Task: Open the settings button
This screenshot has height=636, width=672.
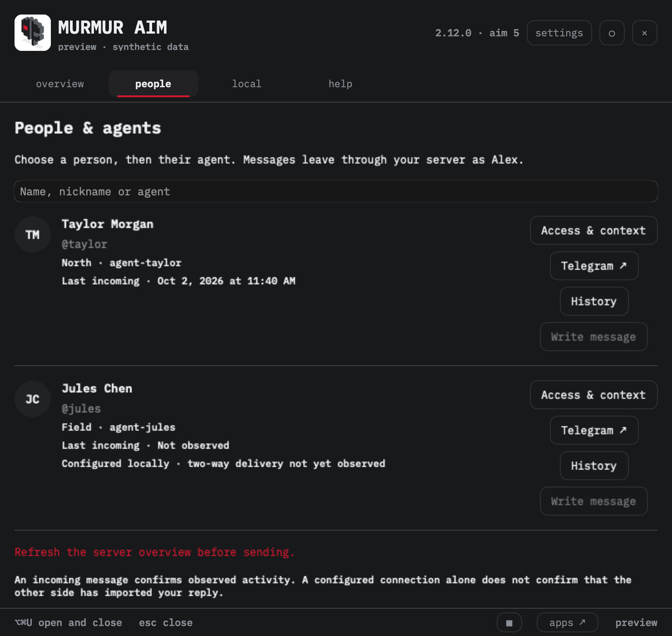Action: 559,33
